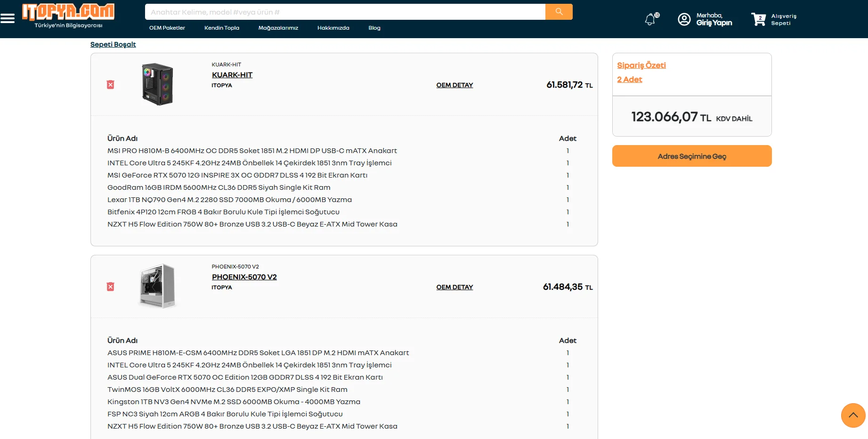
Task: Open the hamburger menu icon
Action: pos(8,18)
